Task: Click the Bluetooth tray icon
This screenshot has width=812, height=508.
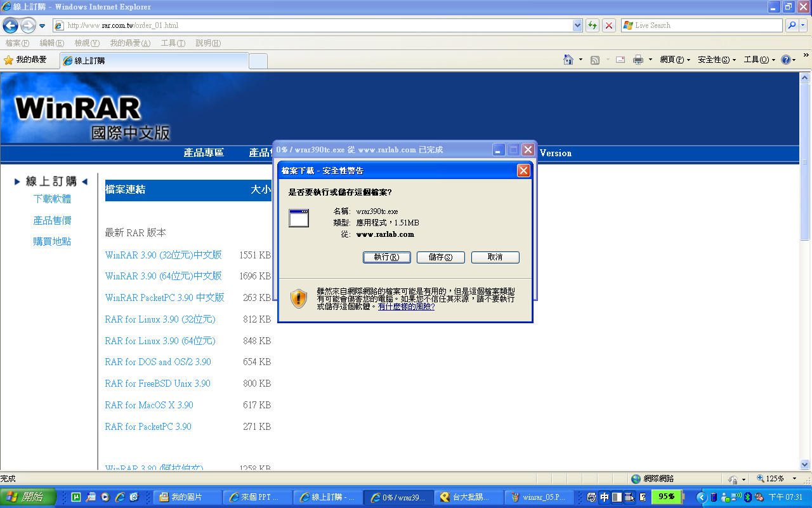Action: (747, 497)
